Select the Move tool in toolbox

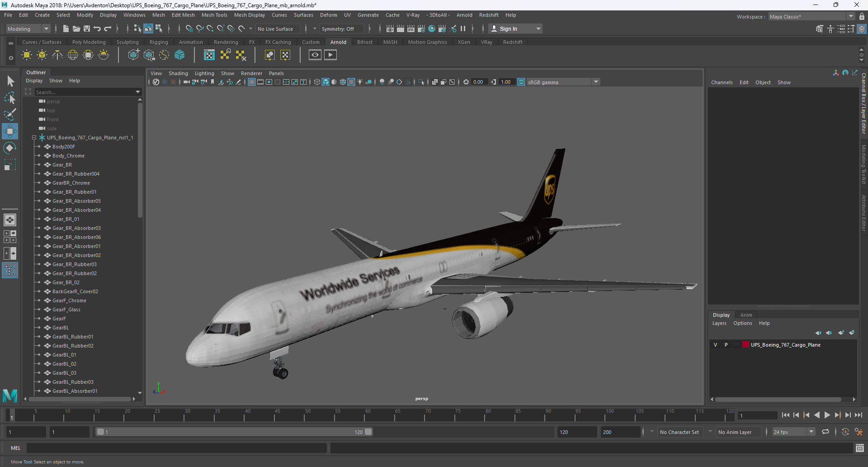[x=10, y=131]
